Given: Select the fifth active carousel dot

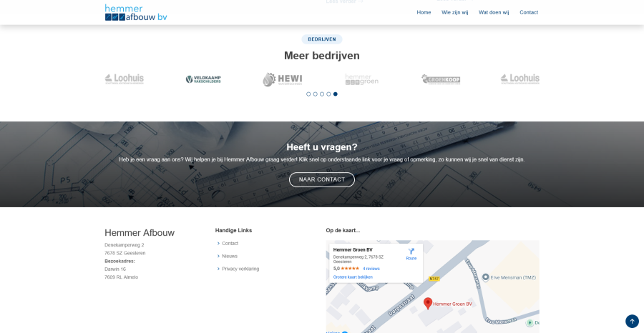Looking at the screenshot, I should click(x=336, y=94).
